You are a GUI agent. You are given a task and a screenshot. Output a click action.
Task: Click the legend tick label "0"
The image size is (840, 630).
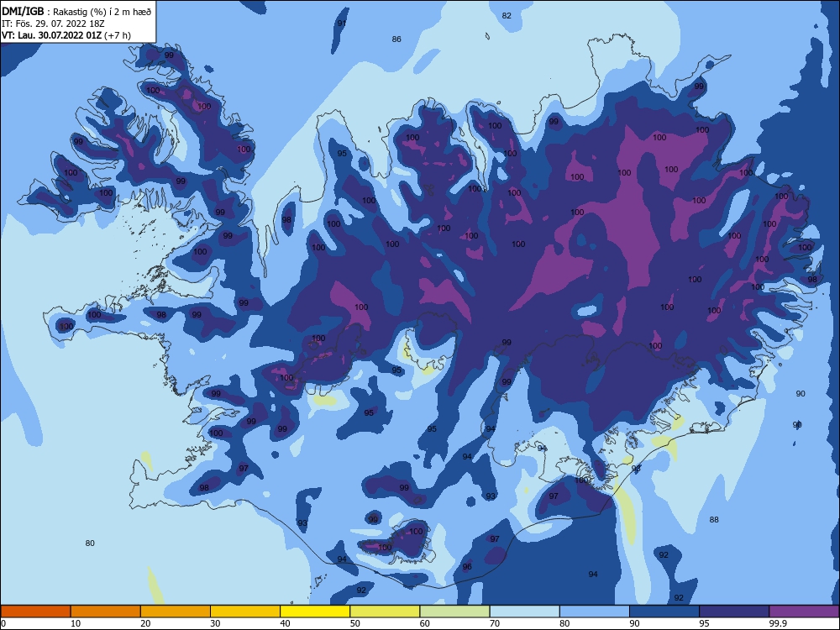tap(3, 623)
